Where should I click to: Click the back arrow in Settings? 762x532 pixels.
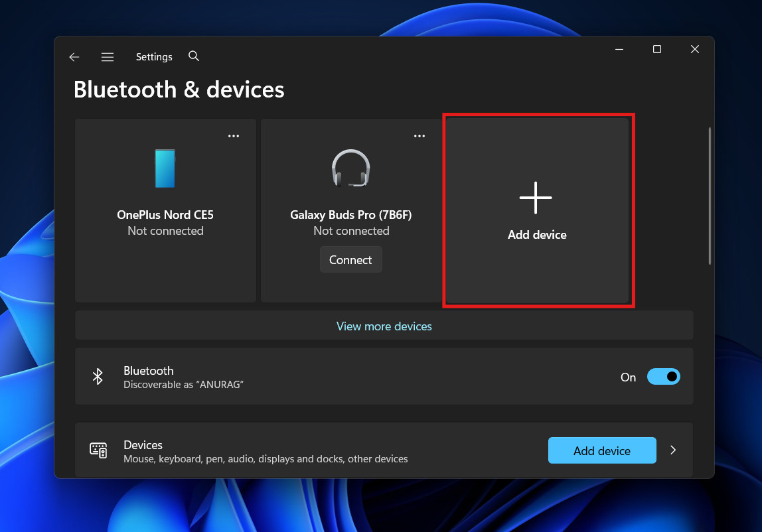click(x=74, y=56)
